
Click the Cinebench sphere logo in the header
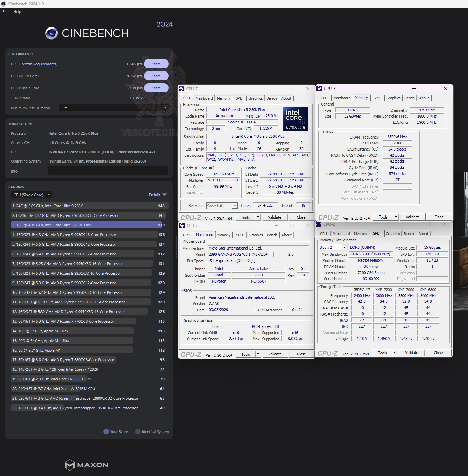52,33
